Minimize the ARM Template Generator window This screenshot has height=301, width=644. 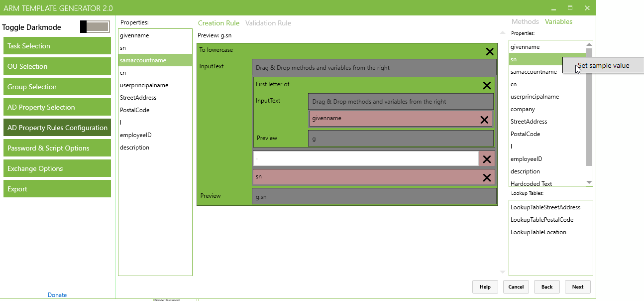(553, 8)
